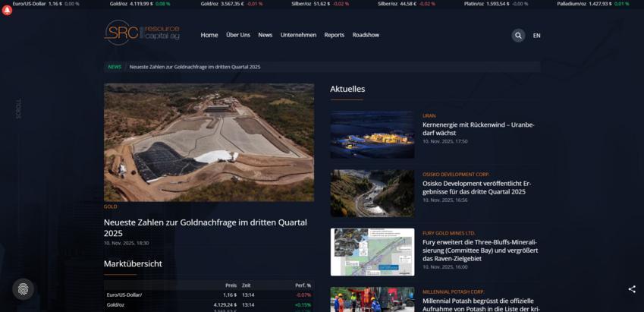Click the Perf. % column header
Image resolution: width=644 pixels, height=312 pixels.
pos(303,285)
